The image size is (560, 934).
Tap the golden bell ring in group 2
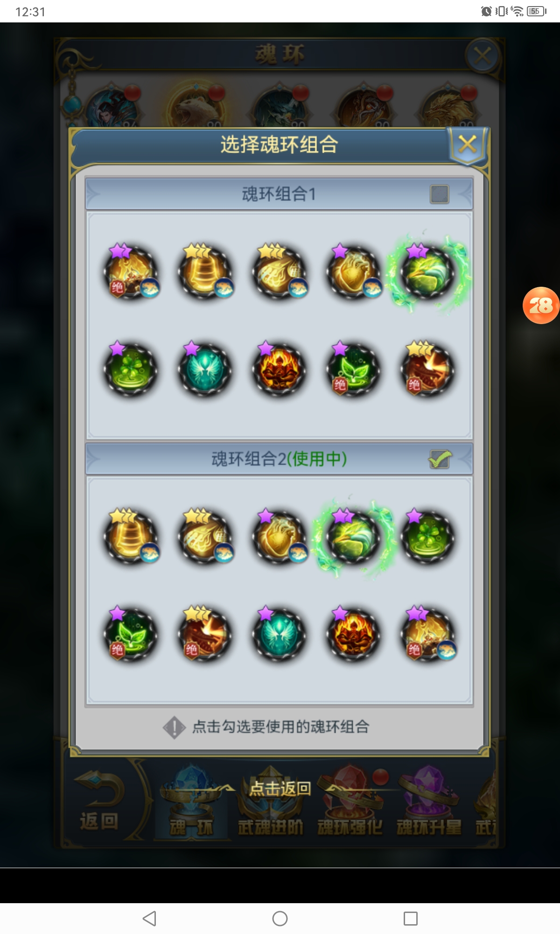click(x=130, y=536)
